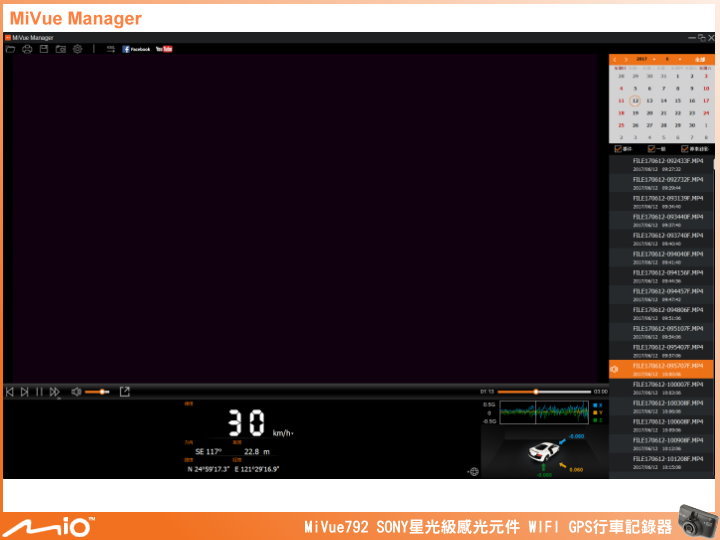
Task: Open FILE170612-100608F.MP4 in list
Action: click(661, 425)
